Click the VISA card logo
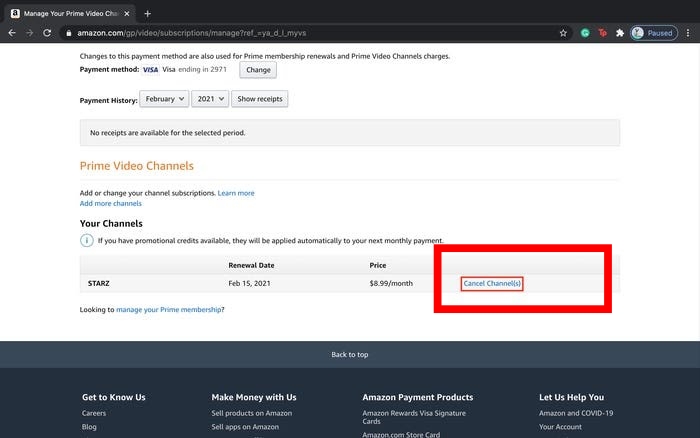Viewport: 700px width, 438px height. 150,70
